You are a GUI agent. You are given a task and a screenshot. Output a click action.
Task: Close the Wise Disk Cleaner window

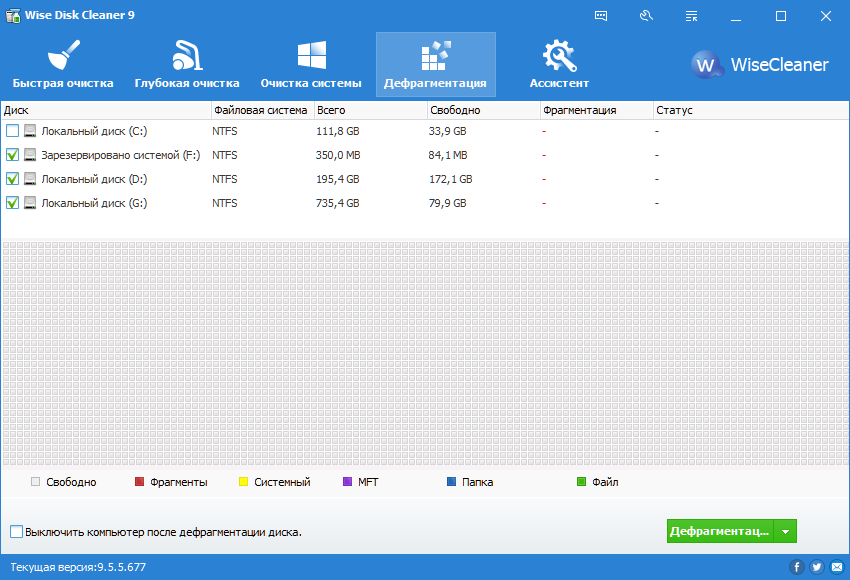826,16
